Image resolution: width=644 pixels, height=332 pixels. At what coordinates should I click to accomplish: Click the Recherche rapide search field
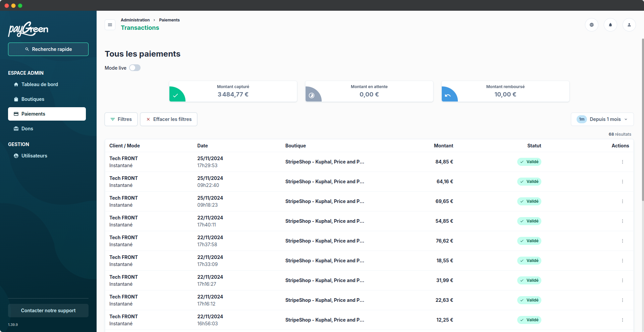(48, 49)
